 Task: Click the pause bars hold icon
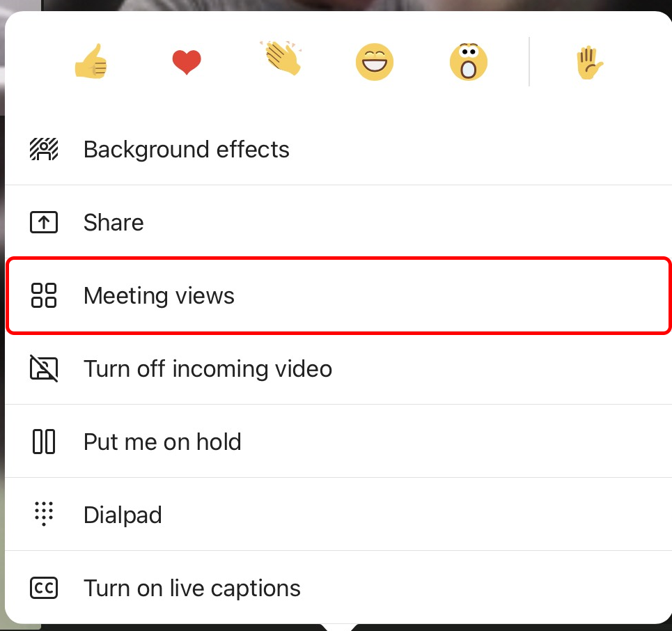(x=44, y=442)
